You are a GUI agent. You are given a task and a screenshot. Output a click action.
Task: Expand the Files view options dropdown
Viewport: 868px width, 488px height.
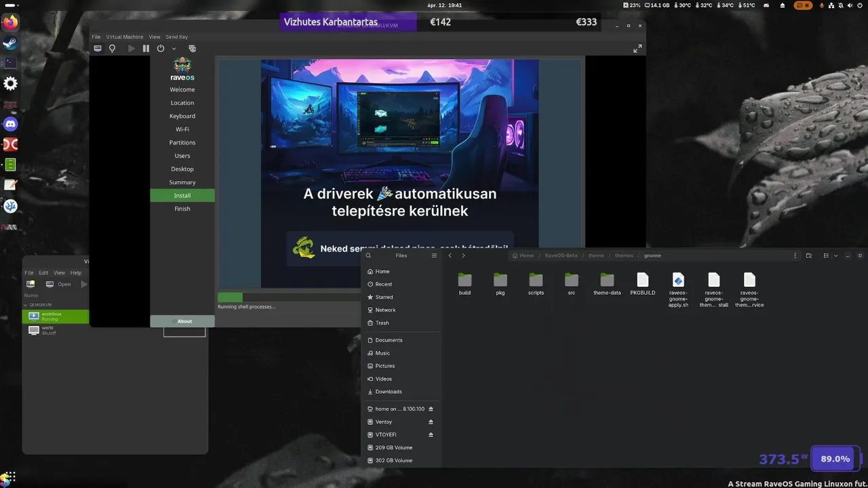point(835,256)
